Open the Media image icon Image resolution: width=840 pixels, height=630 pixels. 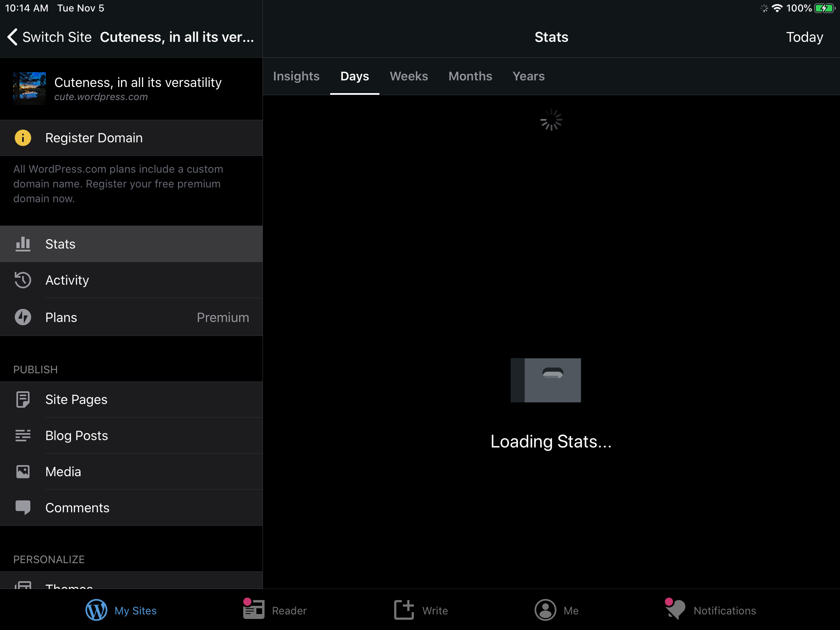pyautogui.click(x=23, y=472)
